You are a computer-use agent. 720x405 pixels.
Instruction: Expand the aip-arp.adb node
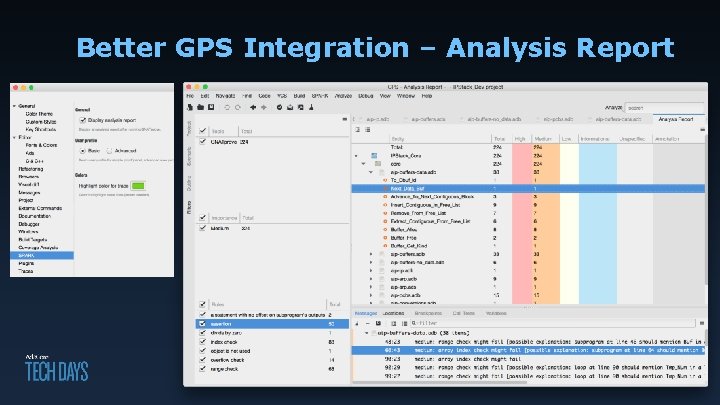pos(371,279)
